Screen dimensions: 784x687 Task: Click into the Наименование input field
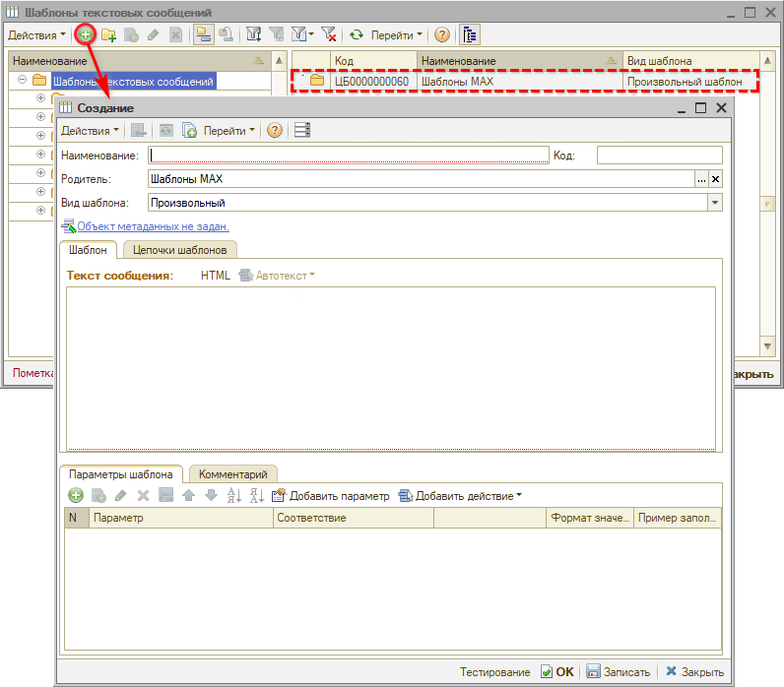coord(348,155)
